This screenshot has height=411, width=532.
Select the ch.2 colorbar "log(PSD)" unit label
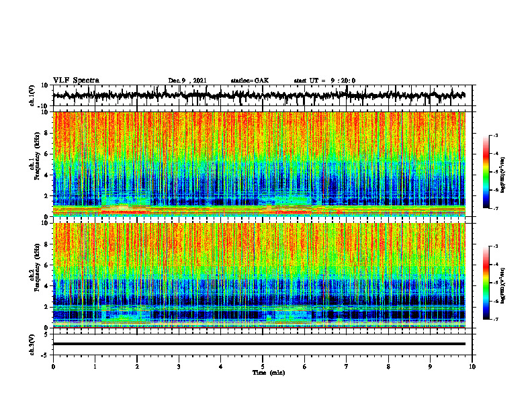tap(503, 285)
